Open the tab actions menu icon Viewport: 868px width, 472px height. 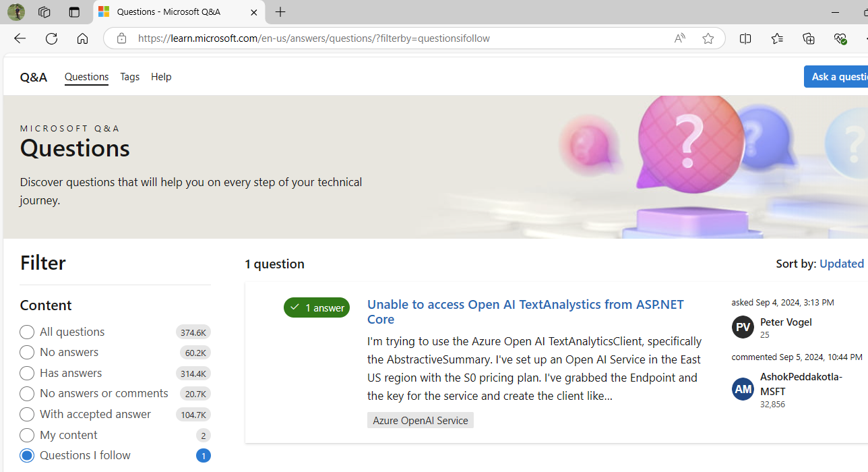click(74, 12)
